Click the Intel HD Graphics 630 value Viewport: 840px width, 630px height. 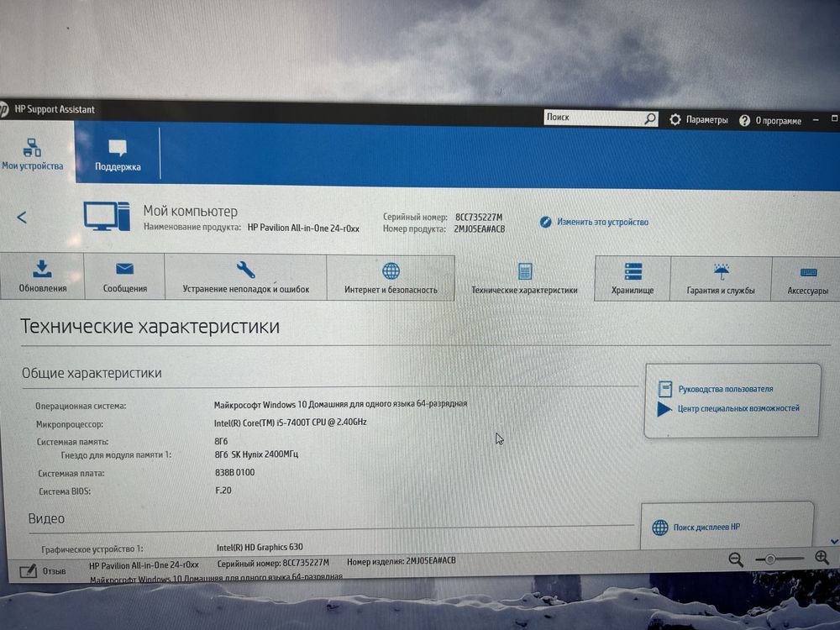[260, 547]
